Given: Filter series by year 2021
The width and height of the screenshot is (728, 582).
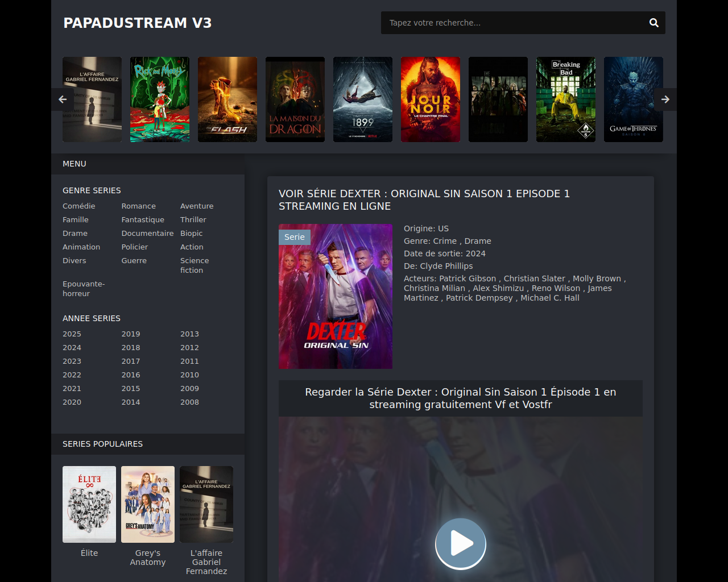Looking at the screenshot, I should pyautogui.click(x=72, y=388).
